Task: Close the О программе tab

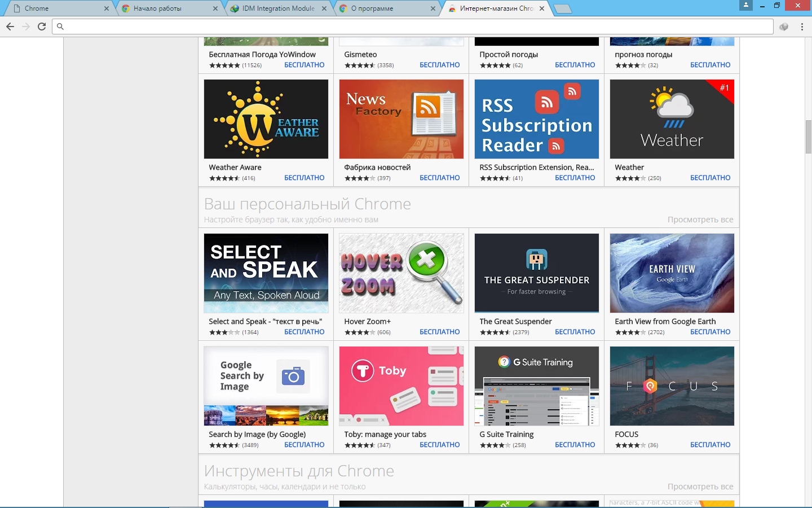Action: coord(433,8)
